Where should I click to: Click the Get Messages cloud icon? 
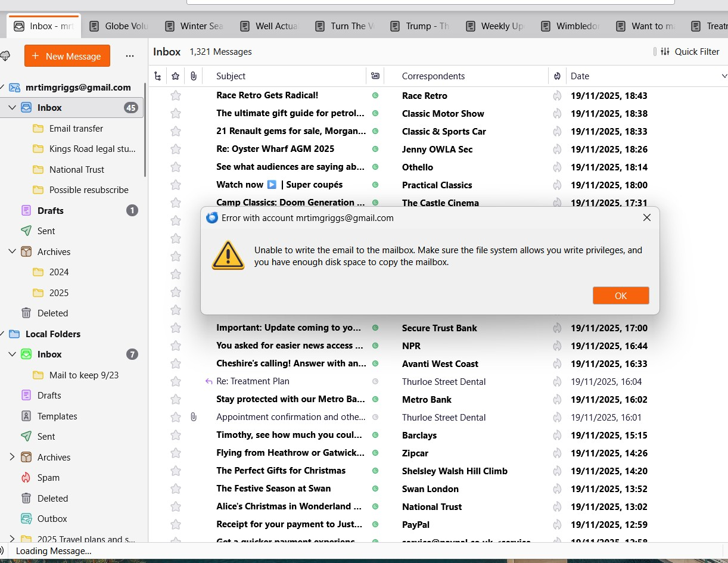pos(5,56)
